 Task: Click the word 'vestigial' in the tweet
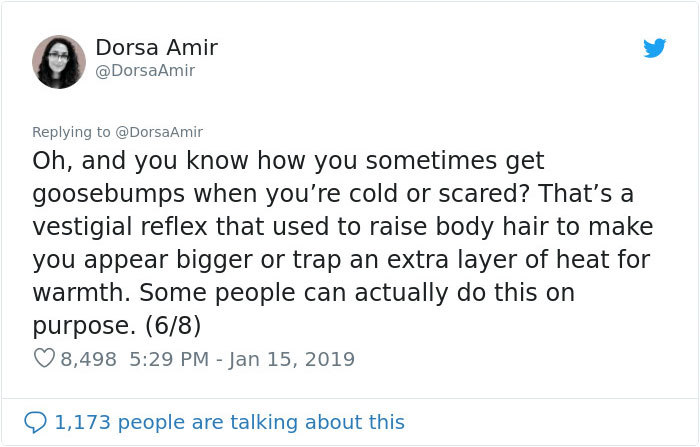(87, 226)
